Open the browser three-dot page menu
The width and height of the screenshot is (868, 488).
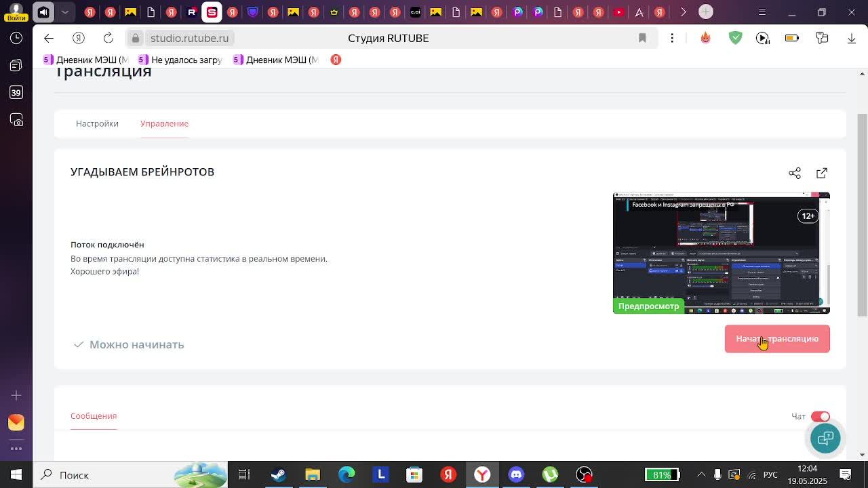click(x=672, y=38)
